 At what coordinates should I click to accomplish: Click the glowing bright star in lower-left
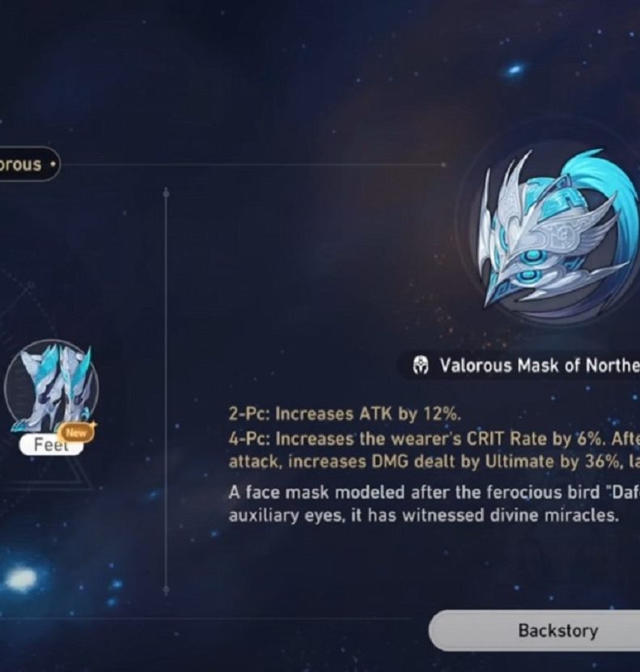click(x=21, y=576)
